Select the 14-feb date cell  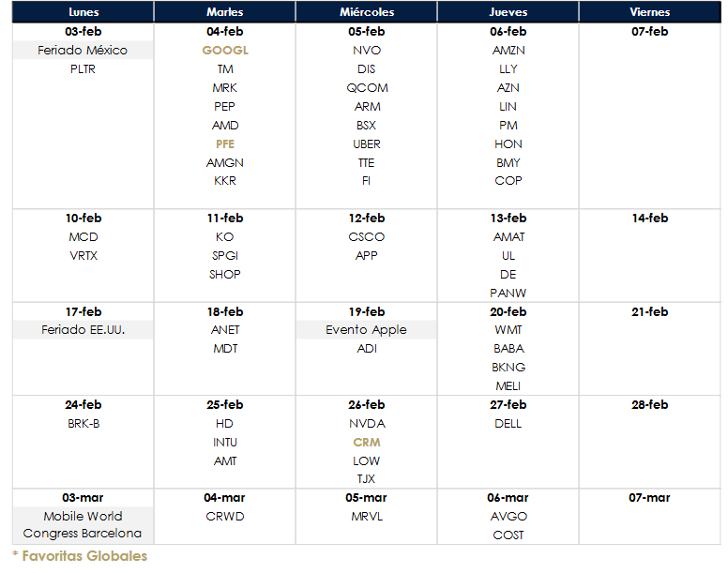tap(649, 219)
